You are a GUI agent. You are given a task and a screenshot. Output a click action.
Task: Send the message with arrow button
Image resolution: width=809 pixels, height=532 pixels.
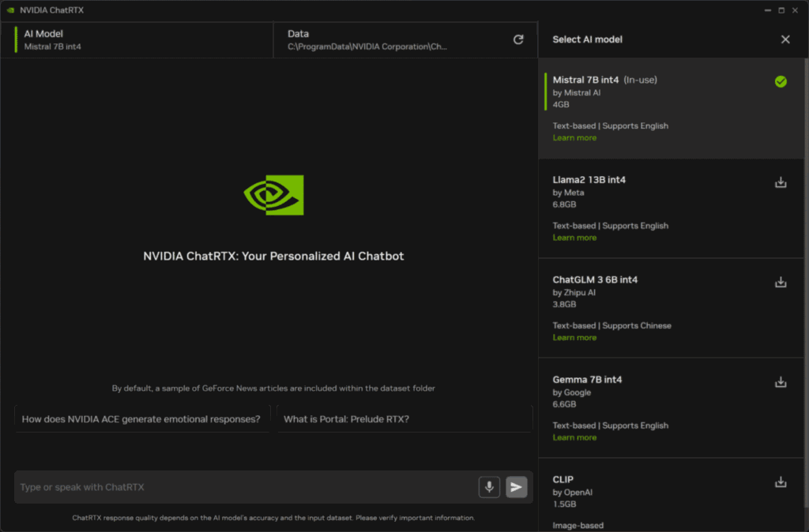(x=517, y=487)
